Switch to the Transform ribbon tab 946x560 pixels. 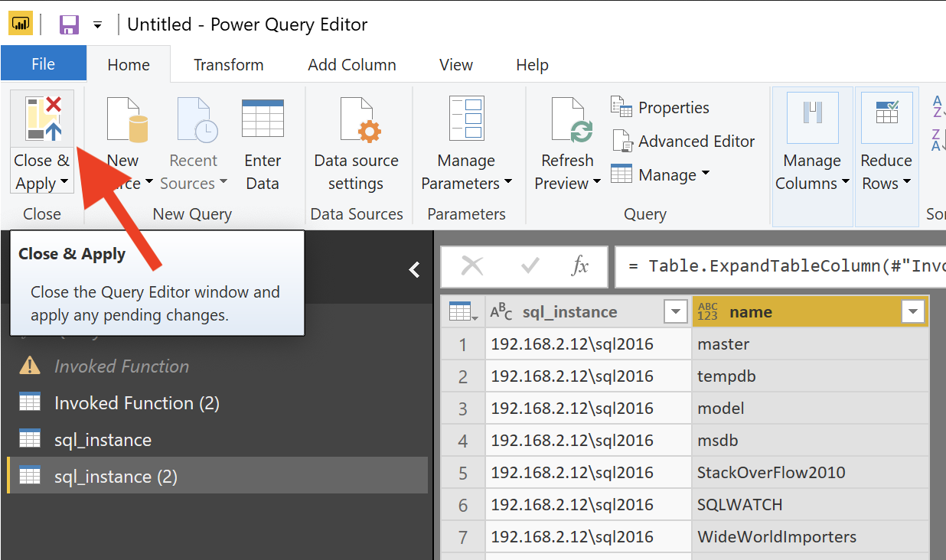pos(228,65)
